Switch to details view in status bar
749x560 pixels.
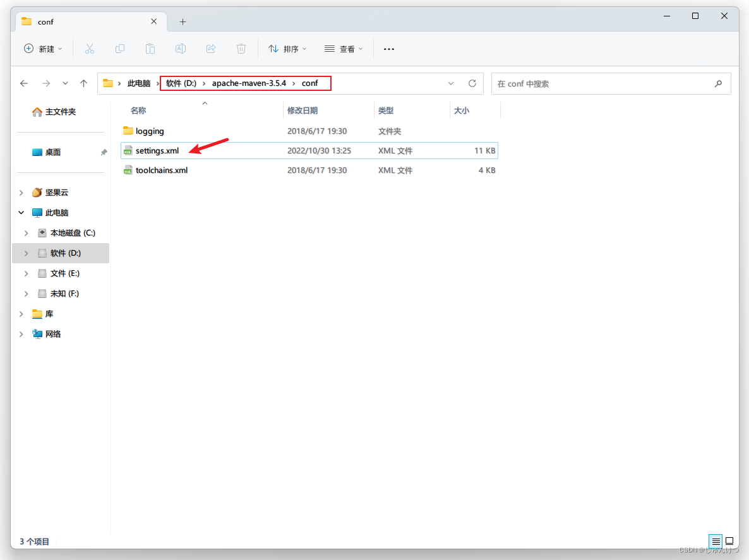(716, 541)
